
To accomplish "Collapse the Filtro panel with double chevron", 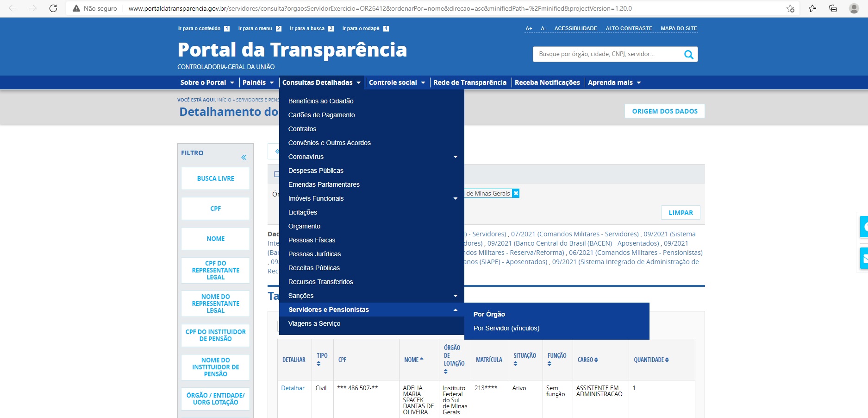I will tap(244, 158).
